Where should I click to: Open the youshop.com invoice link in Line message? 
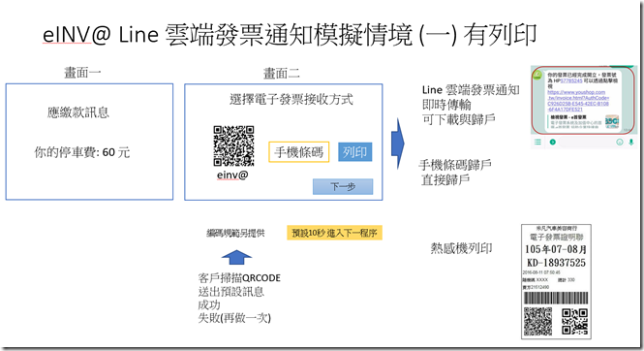[578, 101]
